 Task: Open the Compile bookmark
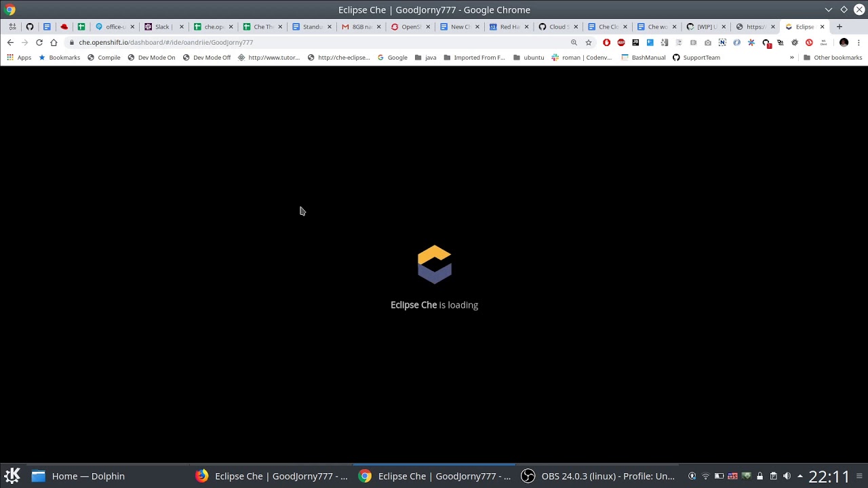[x=104, y=58]
